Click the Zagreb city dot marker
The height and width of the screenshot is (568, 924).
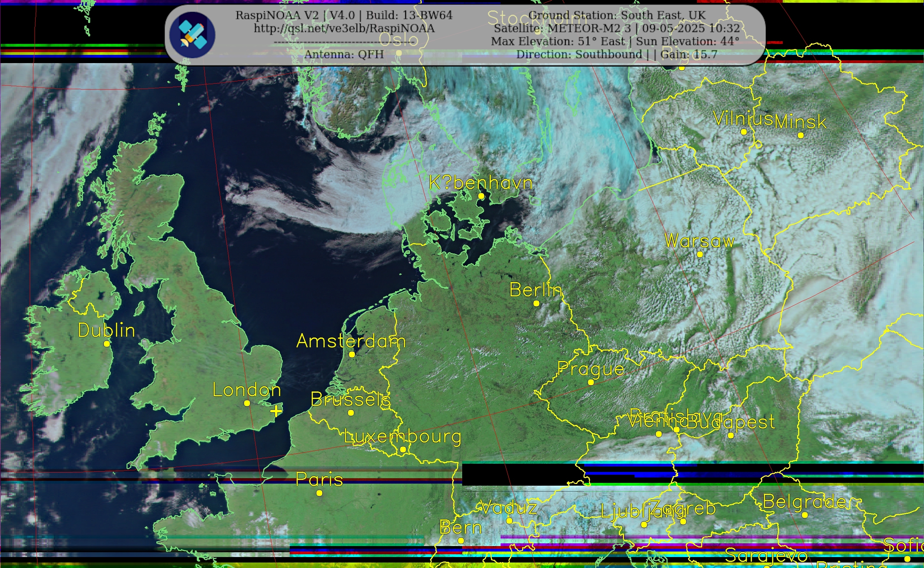click(x=683, y=522)
